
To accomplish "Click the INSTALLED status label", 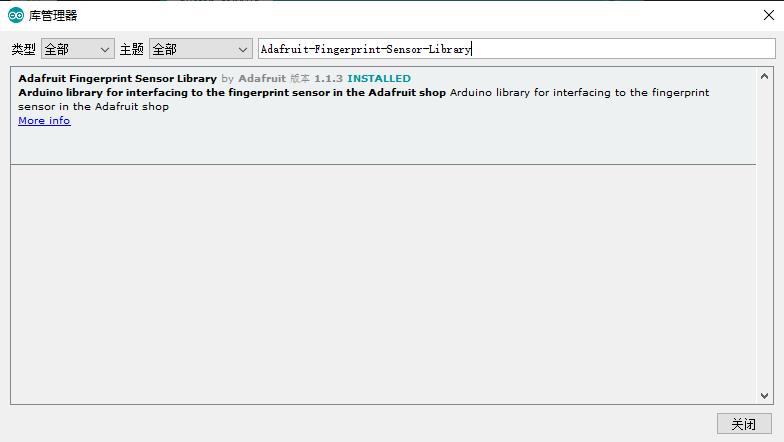I will pyautogui.click(x=379, y=78).
